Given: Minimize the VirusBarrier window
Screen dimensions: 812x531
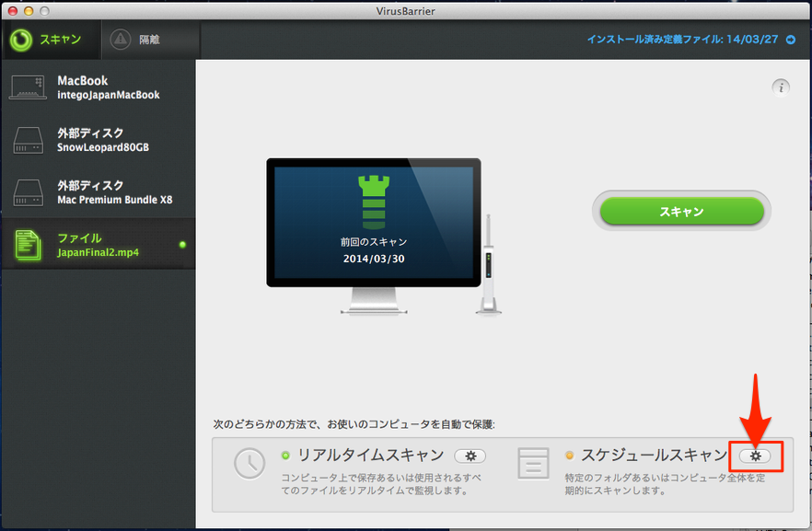Looking at the screenshot, I should (x=29, y=11).
